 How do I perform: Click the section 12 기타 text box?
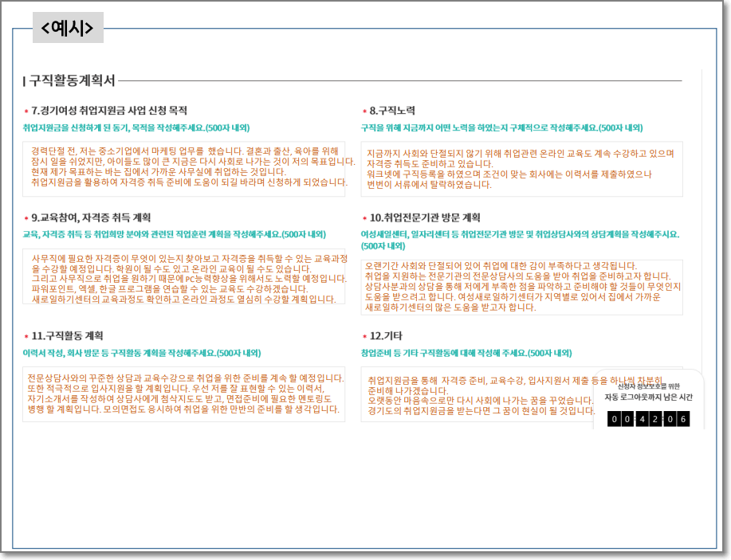pyautogui.click(x=521, y=394)
